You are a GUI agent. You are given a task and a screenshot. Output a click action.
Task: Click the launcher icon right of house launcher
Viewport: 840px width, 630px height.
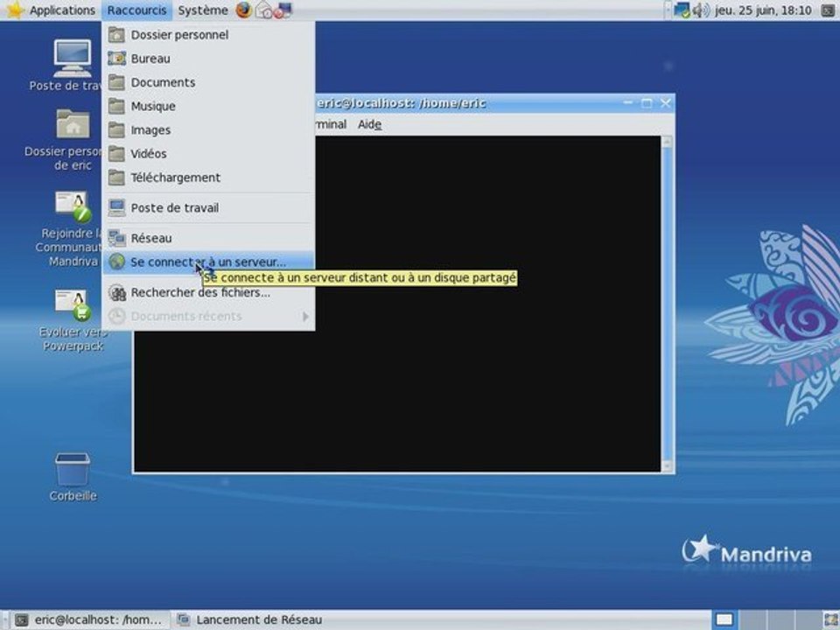(x=283, y=10)
